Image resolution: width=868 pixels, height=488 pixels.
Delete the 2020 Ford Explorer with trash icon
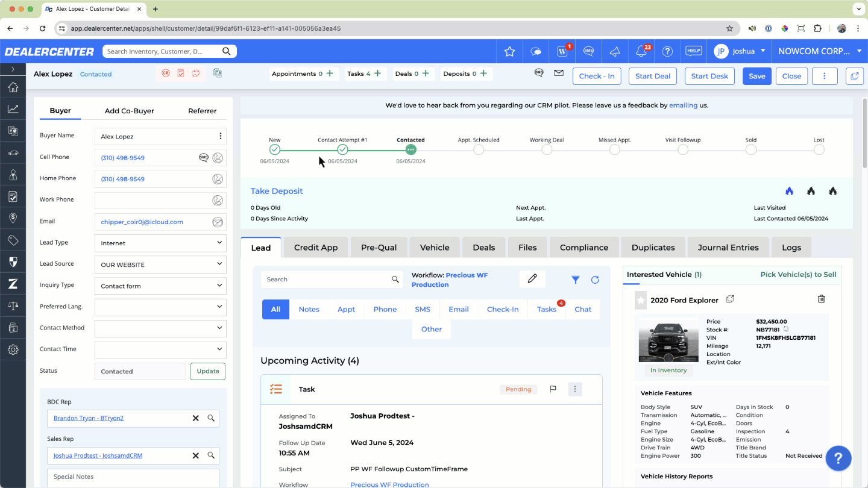click(x=821, y=299)
